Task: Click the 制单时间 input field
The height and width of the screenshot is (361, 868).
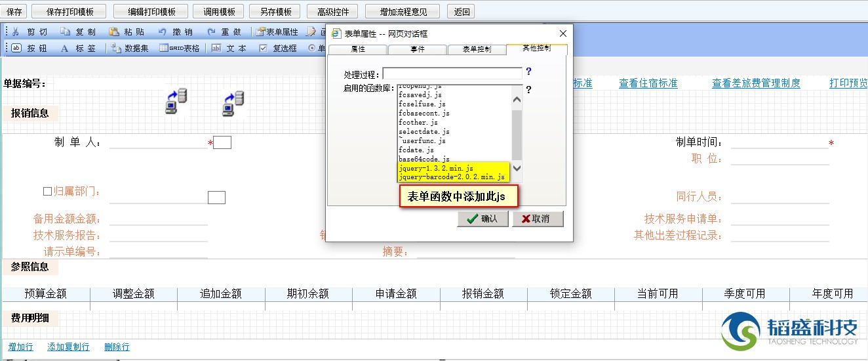Action: (x=779, y=142)
